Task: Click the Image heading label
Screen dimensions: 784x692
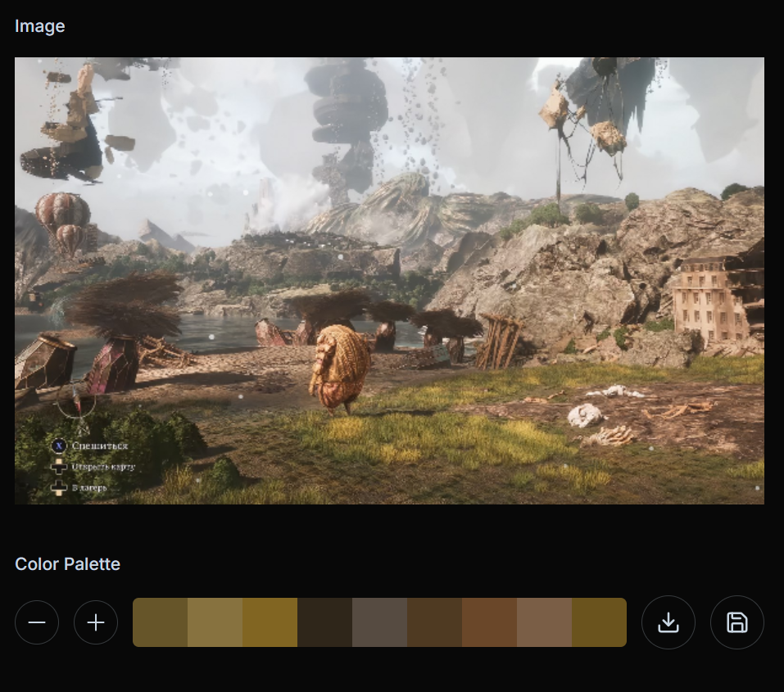Action: [x=40, y=26]
